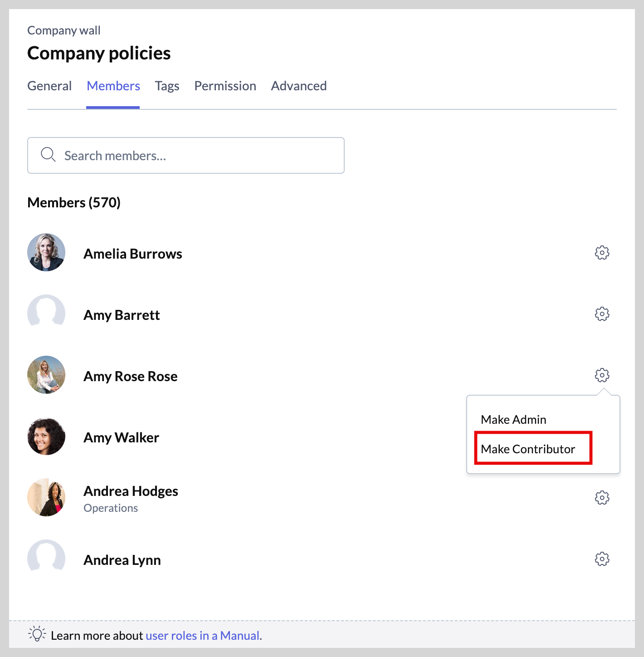Open the Advanced tab
644x657 pixels.
(299, 86)
